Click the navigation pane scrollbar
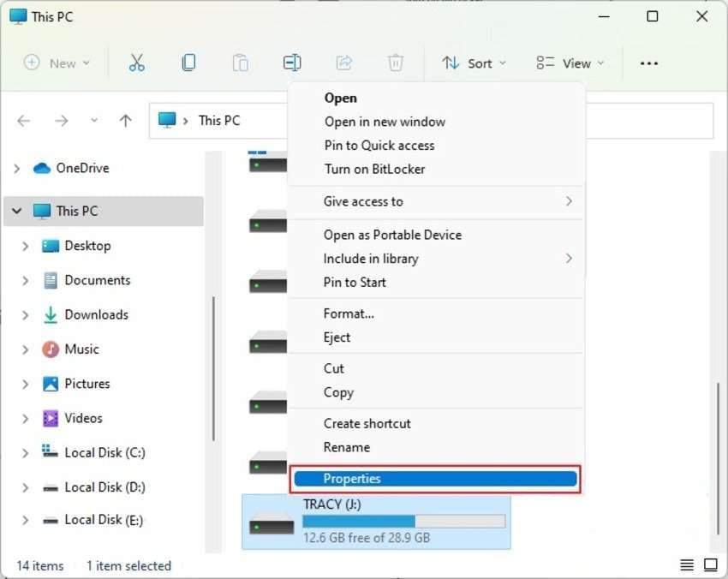Viewport: 728px width, 579px height. click(x=213, y=369)
